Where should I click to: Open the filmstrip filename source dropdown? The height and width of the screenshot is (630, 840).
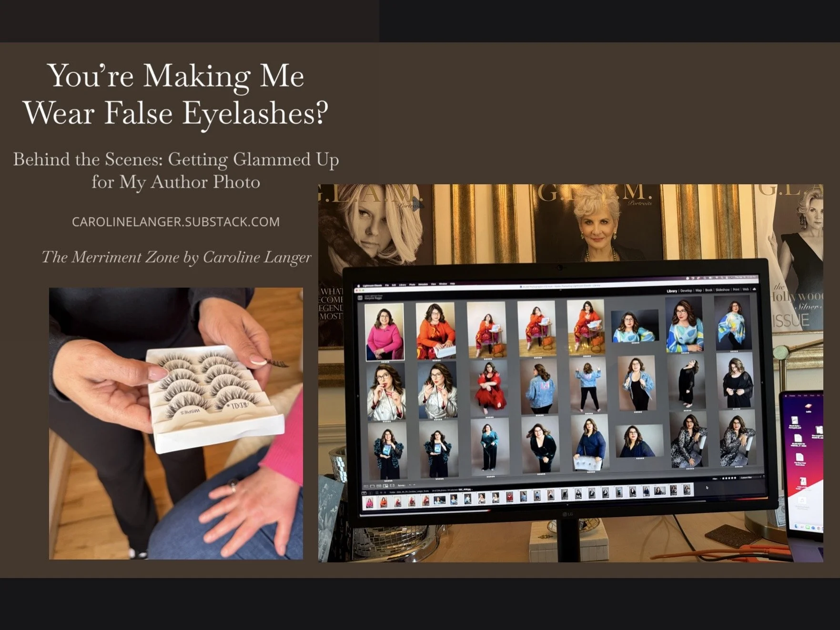pyautogui.click(x=466, y=490)
